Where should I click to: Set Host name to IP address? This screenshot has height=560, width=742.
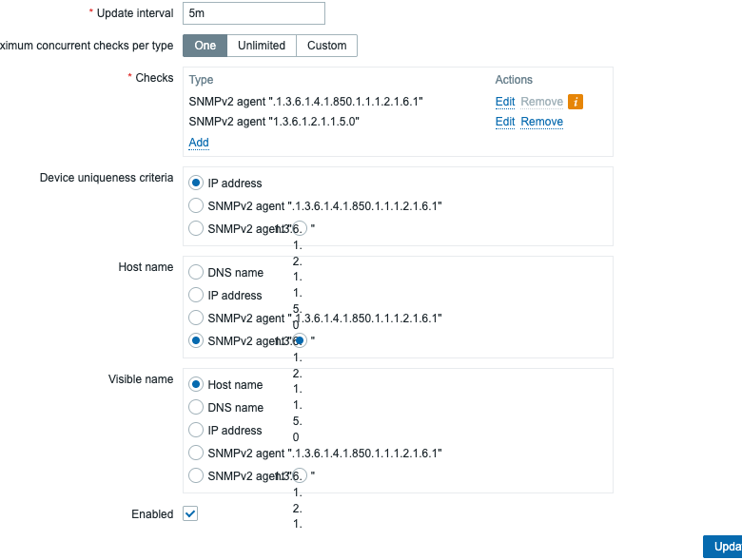[196, 295]
